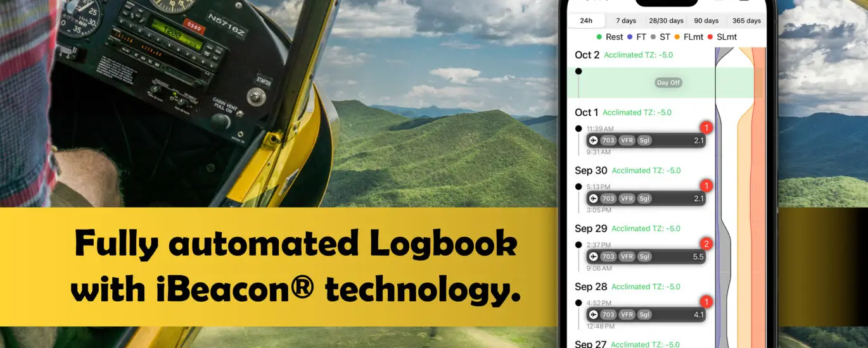Image resolution: width=868 pixels, height=348 pixels.
Task: Switch to the 7 days tab
Action: click(625, 20)
